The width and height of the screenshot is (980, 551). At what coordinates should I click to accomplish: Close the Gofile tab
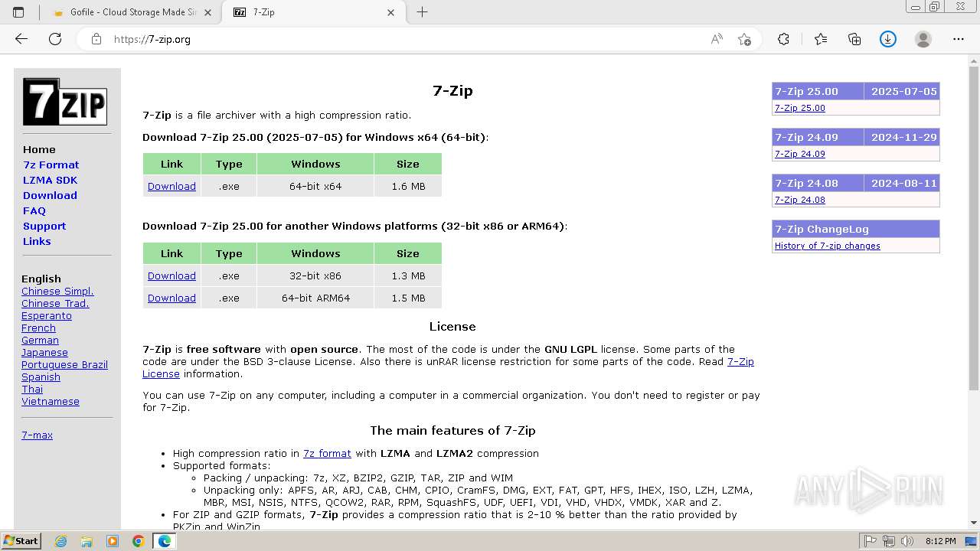point(209,12)
